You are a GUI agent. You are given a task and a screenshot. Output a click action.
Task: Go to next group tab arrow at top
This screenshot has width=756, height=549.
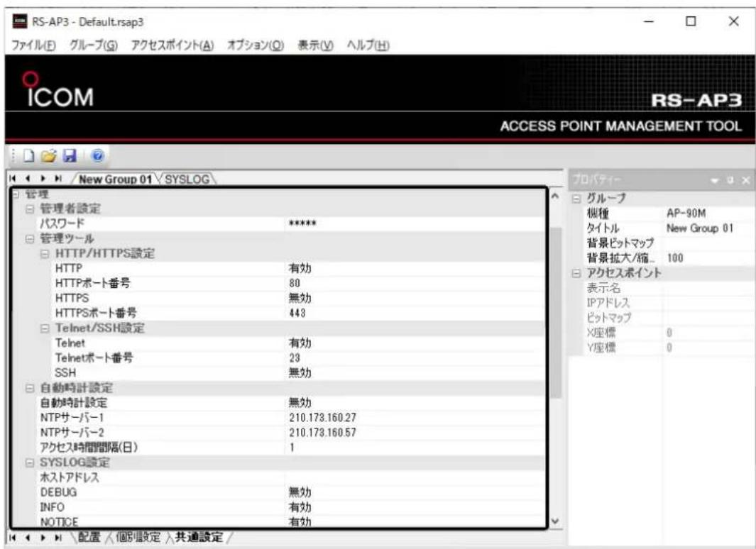(x=43, y=179)
